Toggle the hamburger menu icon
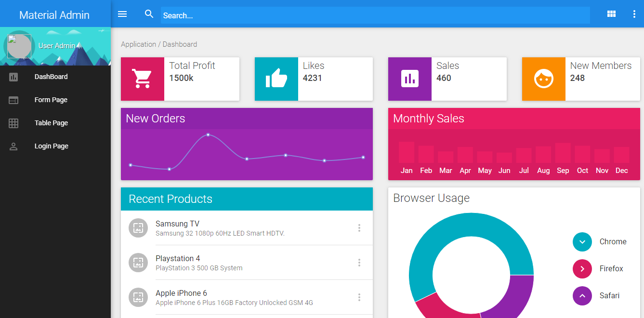644x318 pixels. tap(122, 14)
